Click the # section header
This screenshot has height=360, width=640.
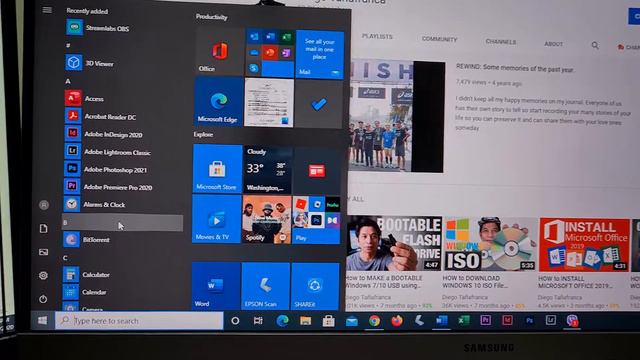(68, 46)
